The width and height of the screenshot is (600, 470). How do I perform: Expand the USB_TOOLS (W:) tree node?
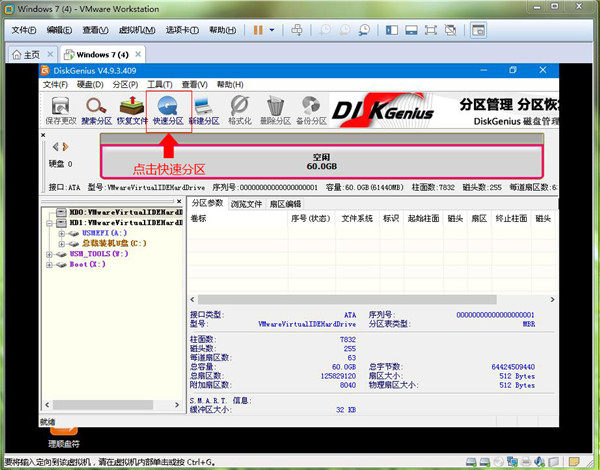[49, 254]
